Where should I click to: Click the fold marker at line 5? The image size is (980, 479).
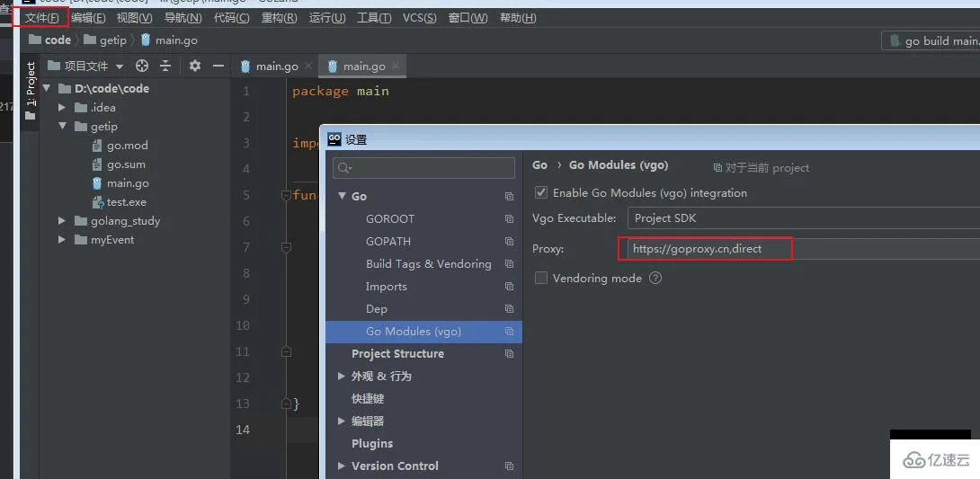pyautogui.click(x=286, y=196)
